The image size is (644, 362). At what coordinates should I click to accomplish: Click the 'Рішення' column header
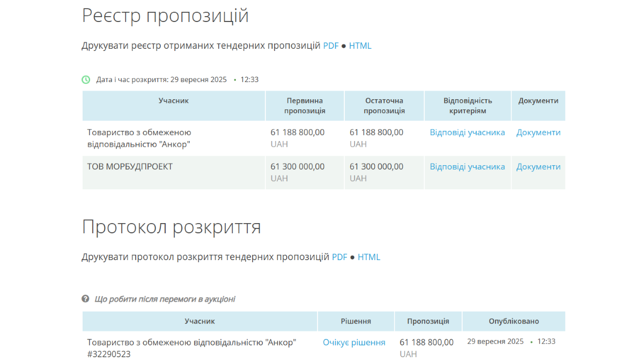356,321
